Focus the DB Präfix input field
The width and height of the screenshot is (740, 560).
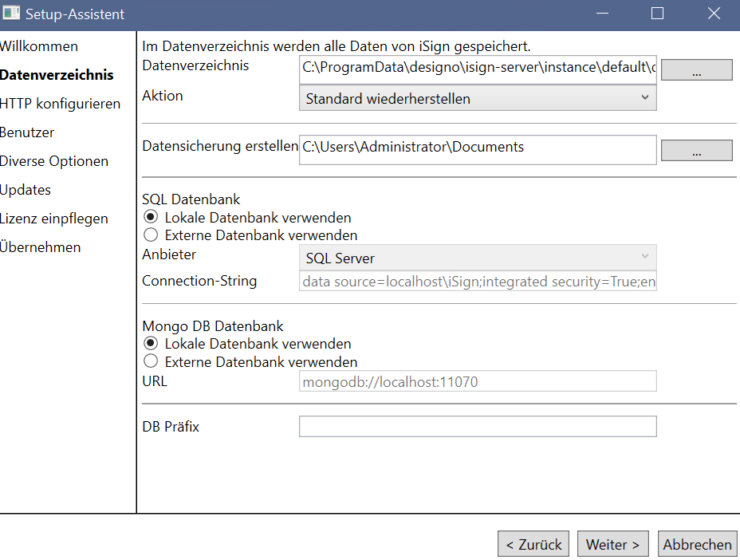pyautogui.click(x=478, y=426)
